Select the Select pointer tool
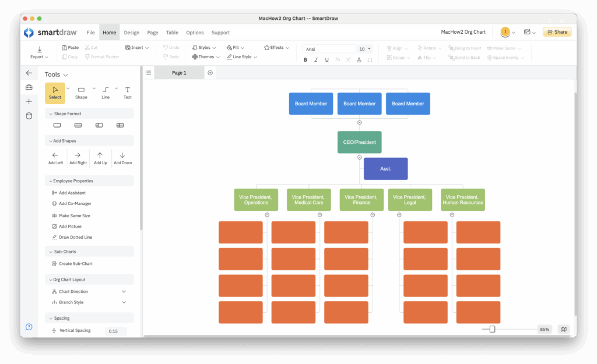This screenshot has width=597, height=364. [x=55, y=93]
